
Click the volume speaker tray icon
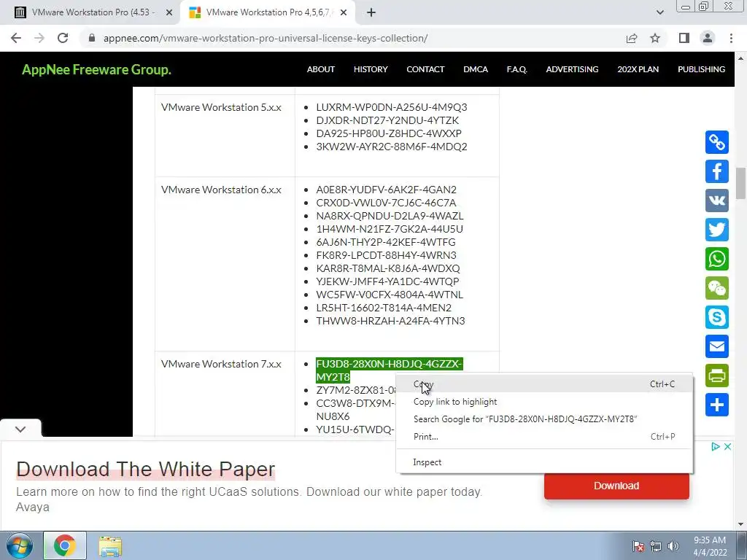pyautogui.click(x=673, y=546)
